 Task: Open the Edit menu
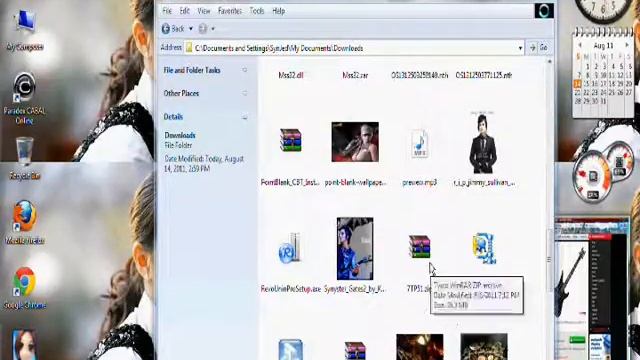pyautogui.click(x=184, y=11)
